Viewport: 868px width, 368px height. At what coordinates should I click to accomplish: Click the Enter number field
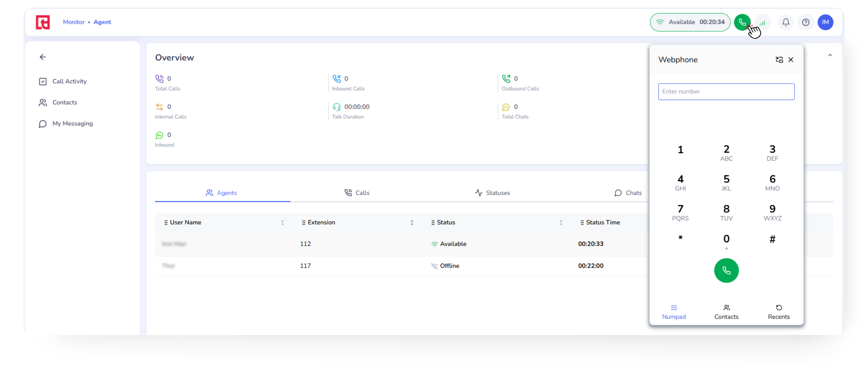click(726, 92)
